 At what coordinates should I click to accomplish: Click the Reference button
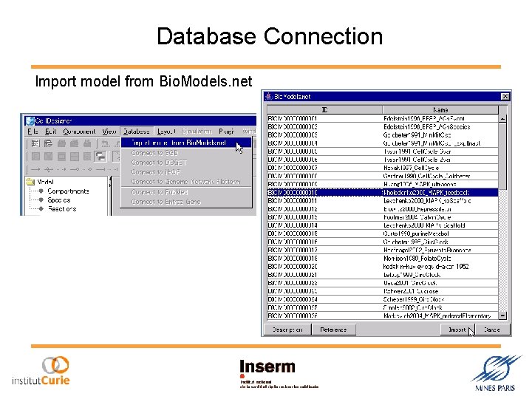click(333, 330)
